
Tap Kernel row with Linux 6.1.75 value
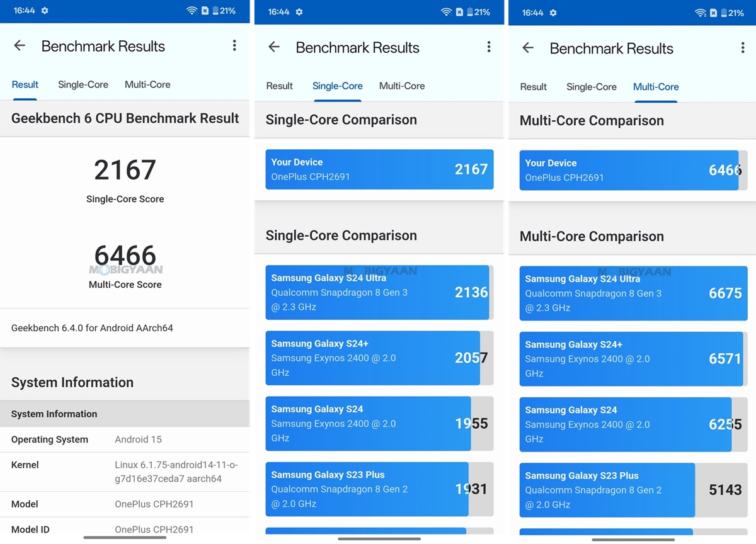[125, 472]
